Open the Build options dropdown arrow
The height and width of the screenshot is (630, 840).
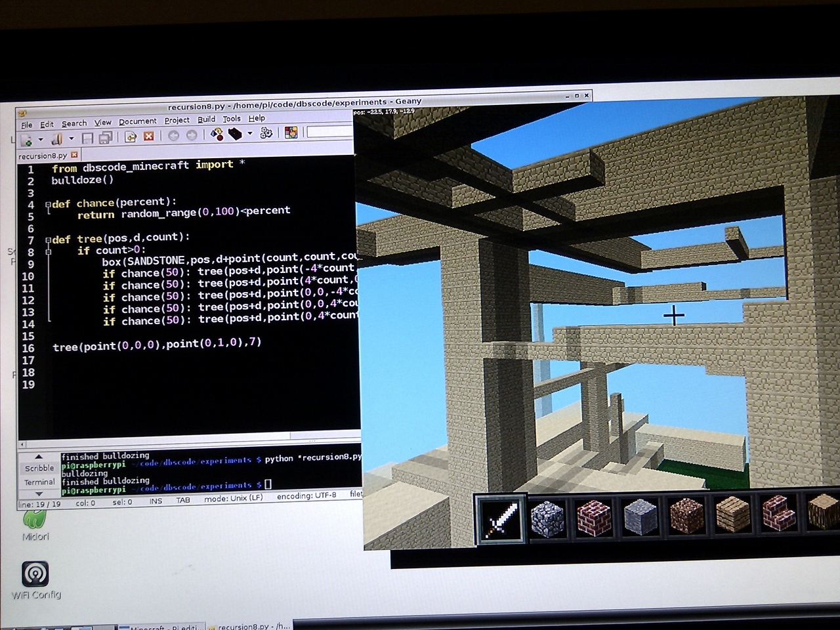pyautogui.click(x=250, y=134)
